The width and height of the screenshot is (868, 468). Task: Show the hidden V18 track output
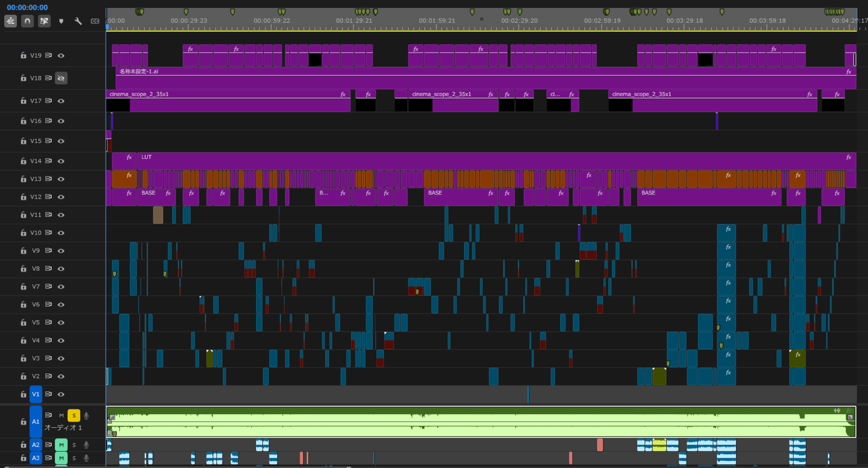[x=61, y=78]
